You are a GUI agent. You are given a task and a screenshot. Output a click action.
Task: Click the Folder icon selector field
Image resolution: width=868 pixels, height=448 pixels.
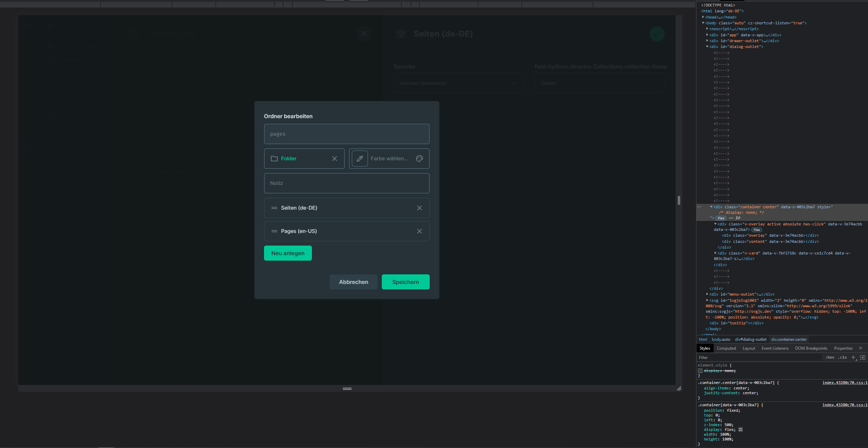[x=304, y=159]
